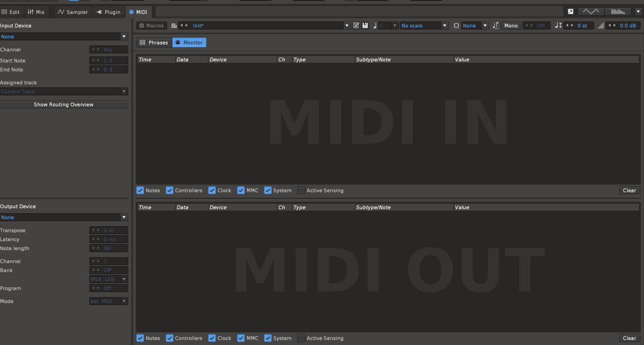Click the instrument volume 0.0 dB value

628,25
